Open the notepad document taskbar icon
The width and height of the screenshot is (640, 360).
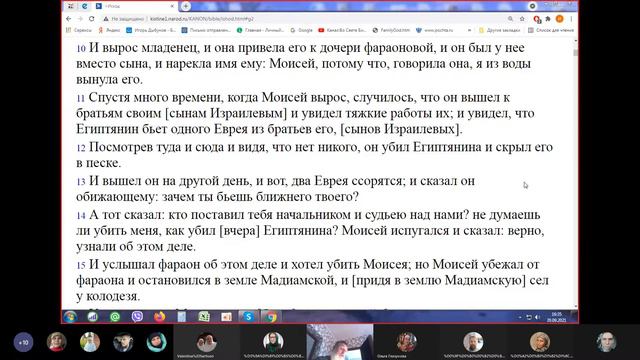pyautogui.click(x=182, y=317)
